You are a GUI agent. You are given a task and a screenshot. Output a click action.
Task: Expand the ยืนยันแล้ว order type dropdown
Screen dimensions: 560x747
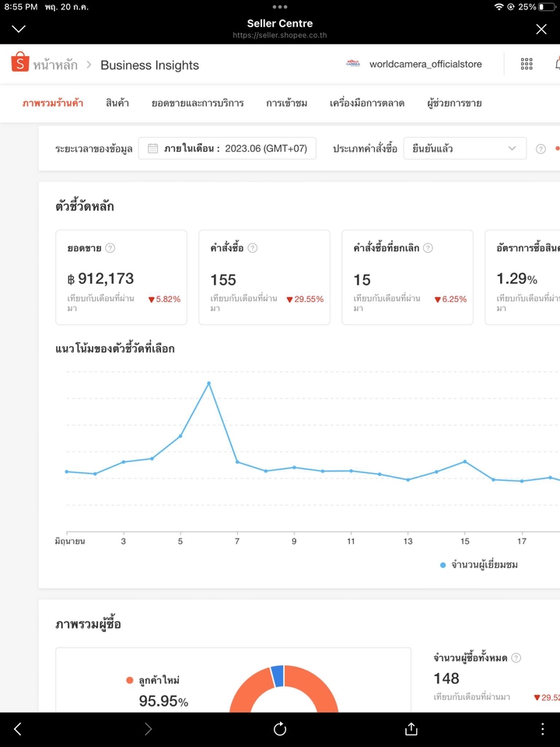(x=465, y=148)
